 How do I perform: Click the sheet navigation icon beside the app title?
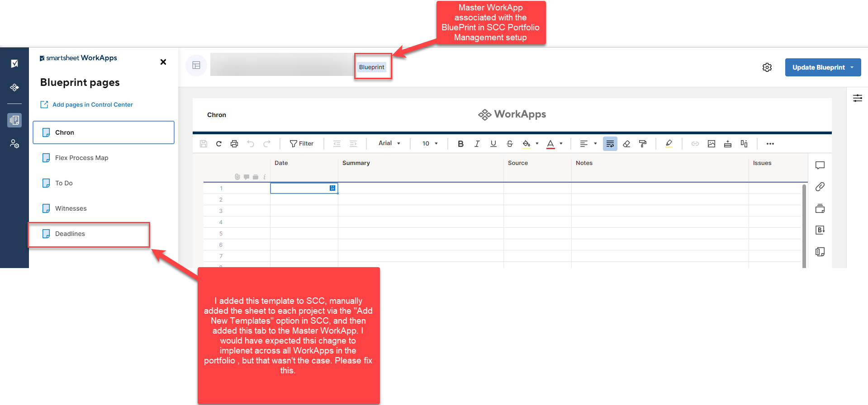(x=196, y=66)
